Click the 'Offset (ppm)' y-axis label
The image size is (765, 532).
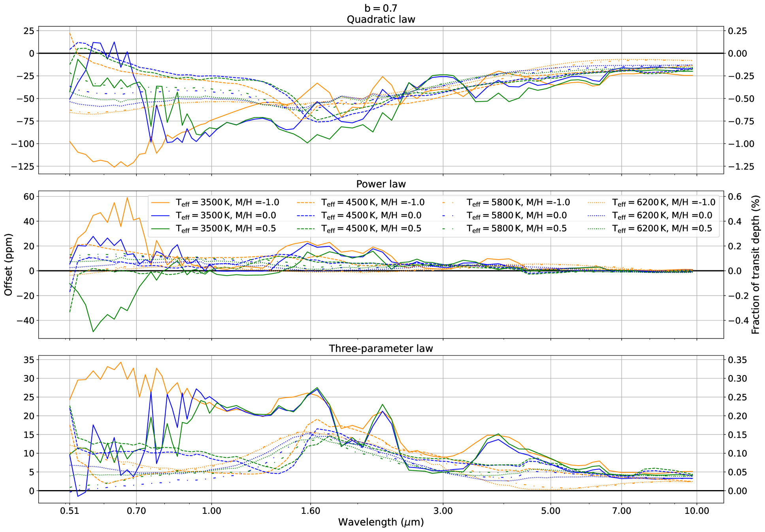point(9,264)
